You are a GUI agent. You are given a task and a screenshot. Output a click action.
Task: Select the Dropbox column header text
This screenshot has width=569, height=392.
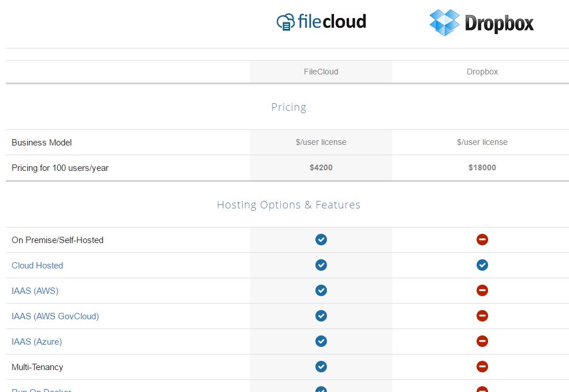[482, 72]
